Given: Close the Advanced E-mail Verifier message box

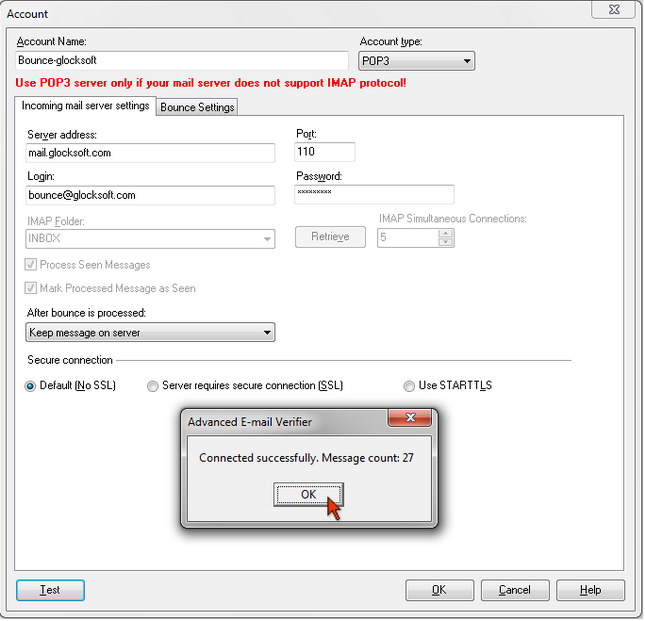Looking at the screenshot, I should coord(410,418).
